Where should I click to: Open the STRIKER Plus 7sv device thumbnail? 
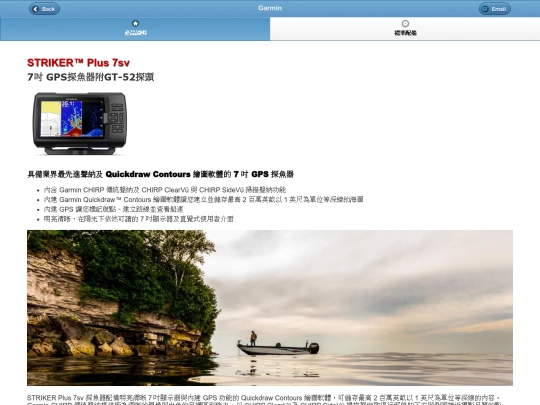[80, 123]
